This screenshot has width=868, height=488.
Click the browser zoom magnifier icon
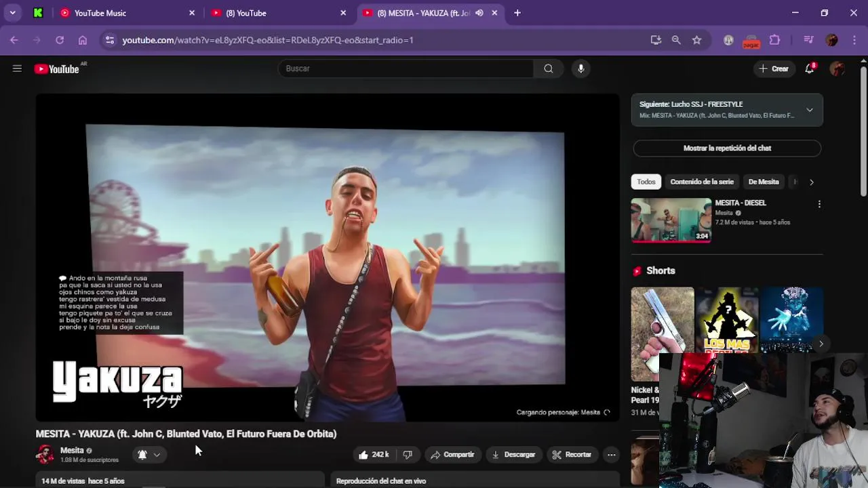pyautogui.click(x=676, y=40)
